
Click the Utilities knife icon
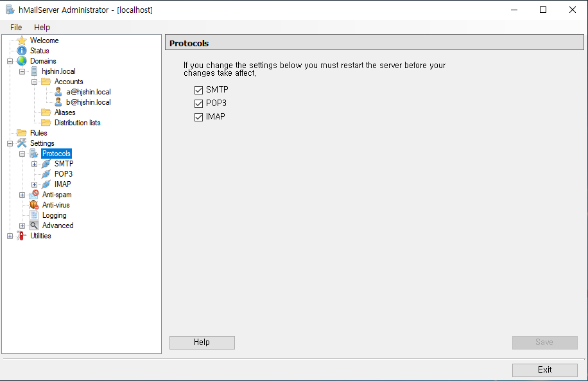pos(22,236)
